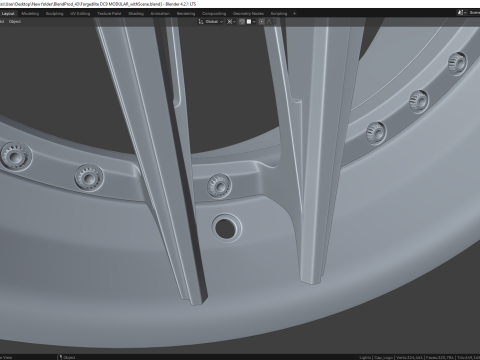The width and height of the screenshot is (480, 360).
Task: Switch to the Rendering workspace
Action: point(186,14)
